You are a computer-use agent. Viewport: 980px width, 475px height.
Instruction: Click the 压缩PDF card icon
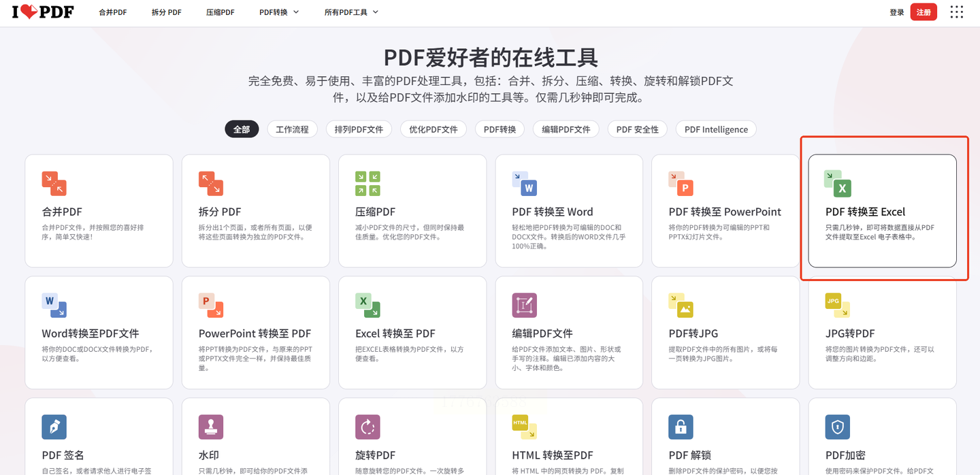click(367, 184)
